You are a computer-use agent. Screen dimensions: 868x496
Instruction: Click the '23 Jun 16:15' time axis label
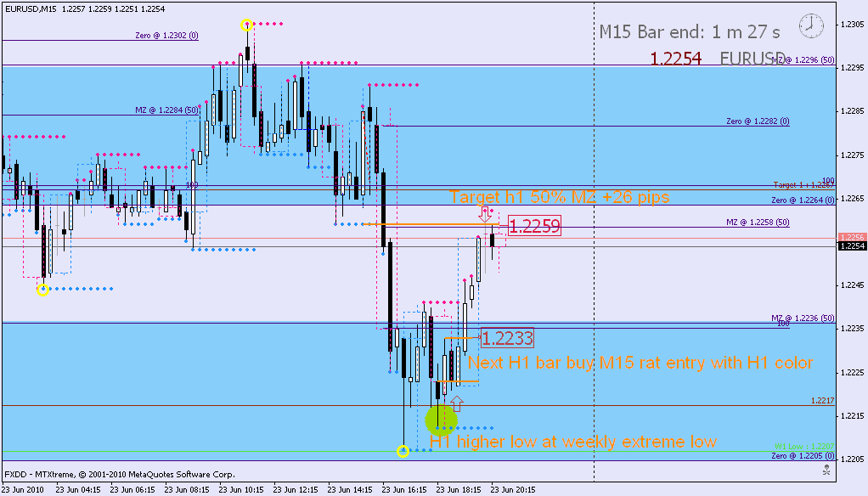[x=403, y=489]
